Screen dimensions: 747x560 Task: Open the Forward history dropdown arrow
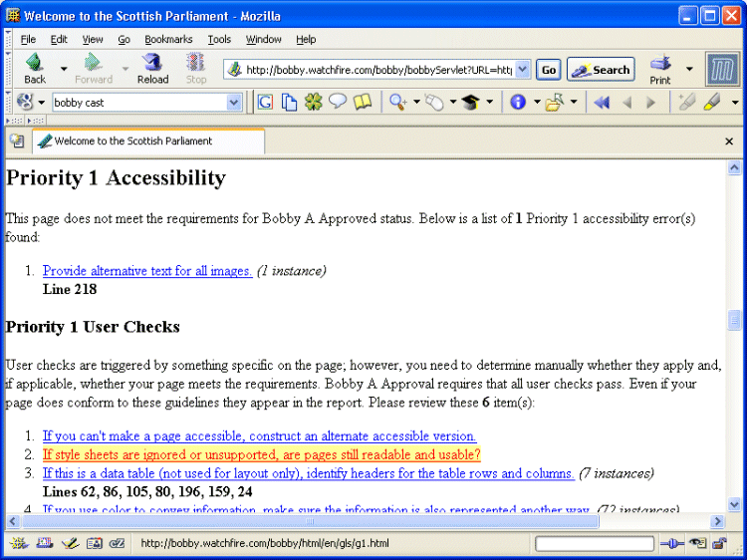pyautogui.click(x=125, y=69)
